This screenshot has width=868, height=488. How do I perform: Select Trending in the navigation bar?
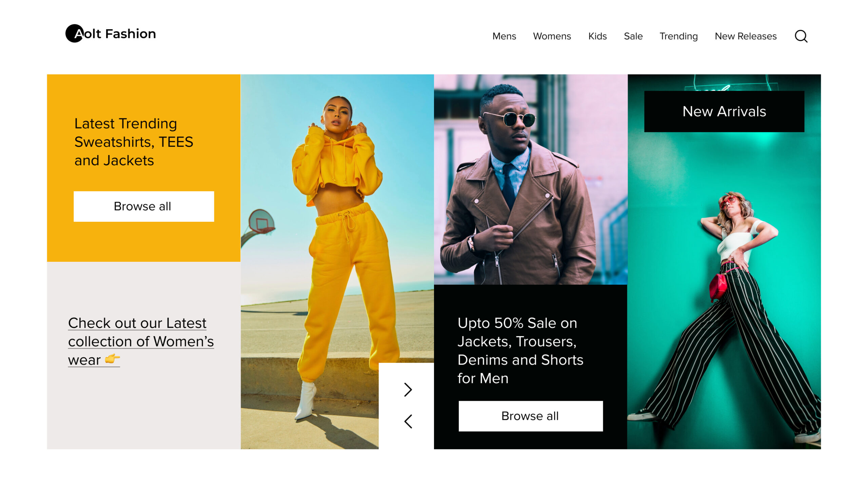point(678,36)
